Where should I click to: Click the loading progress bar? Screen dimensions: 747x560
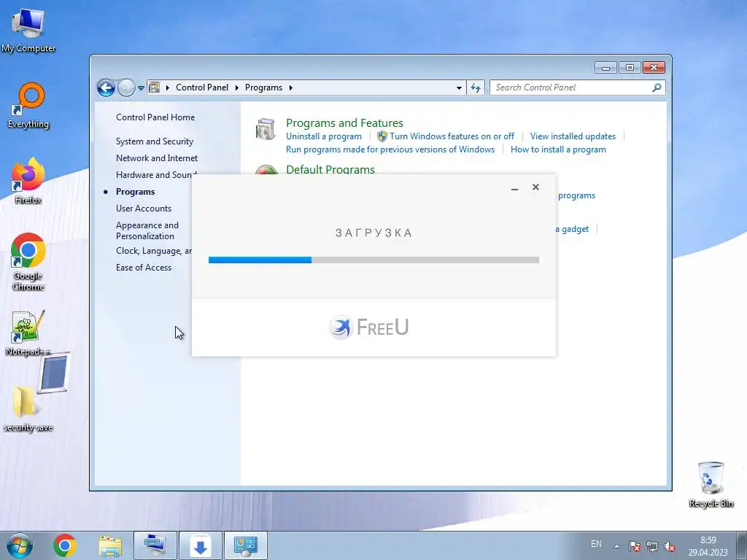click(373, 260)
